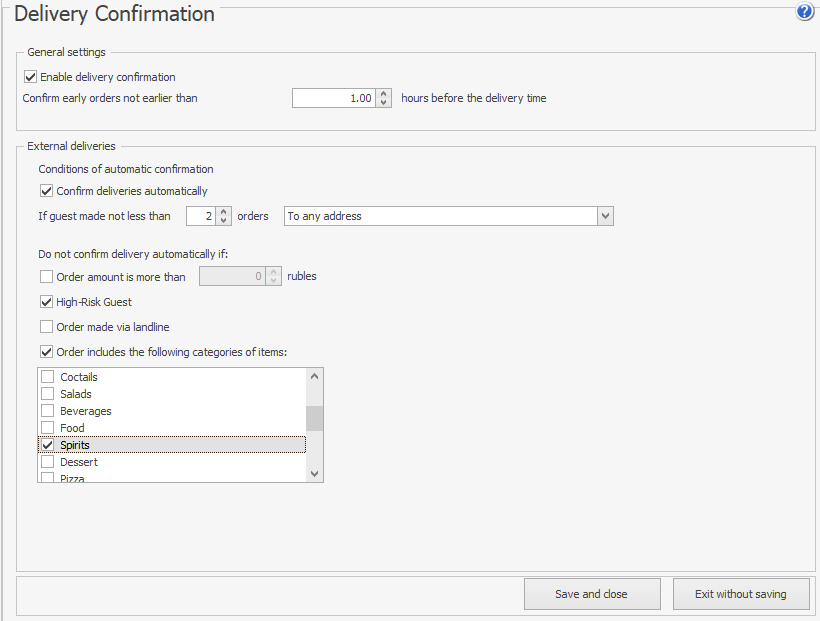Decrease the minimum guest orders count
Image resolution: width=820 pixels, height=621 pixels.
point(224,221)
